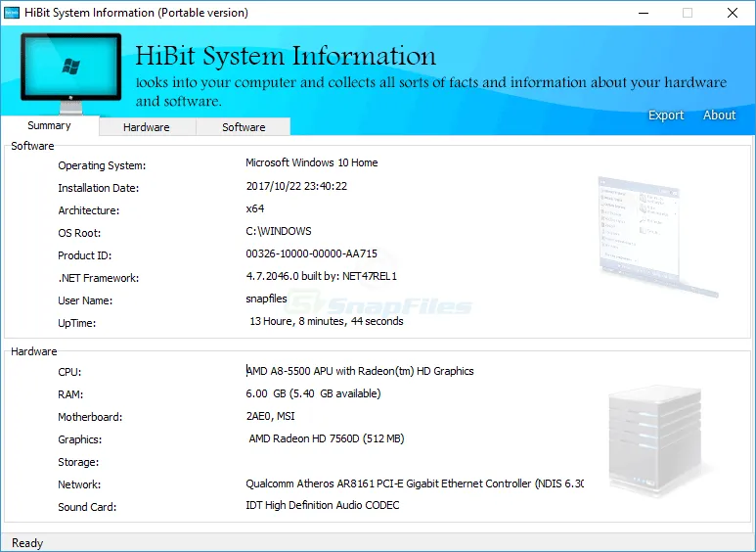Click the 'HiBit System Information' banner heading
This screenshot has height=552, width=756.
tap(286, 56)
